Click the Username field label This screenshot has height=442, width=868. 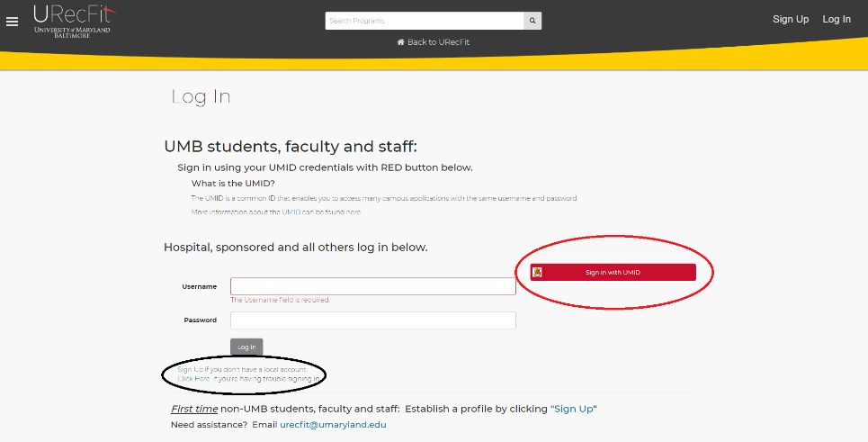coord(199,286)
